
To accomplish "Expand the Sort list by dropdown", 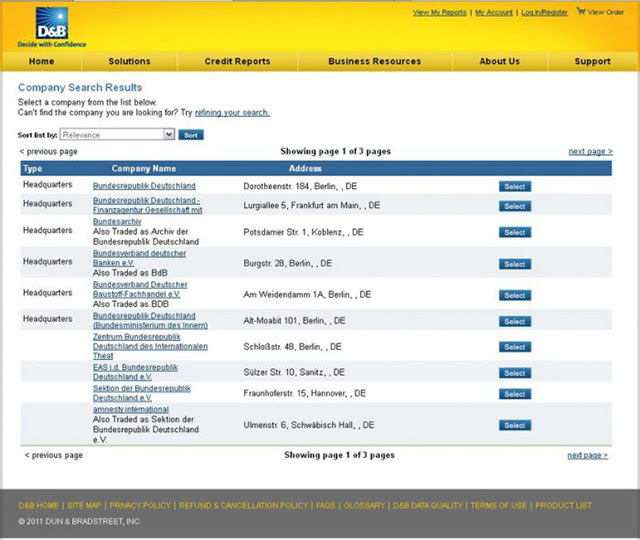I will (x=117, y=134).
